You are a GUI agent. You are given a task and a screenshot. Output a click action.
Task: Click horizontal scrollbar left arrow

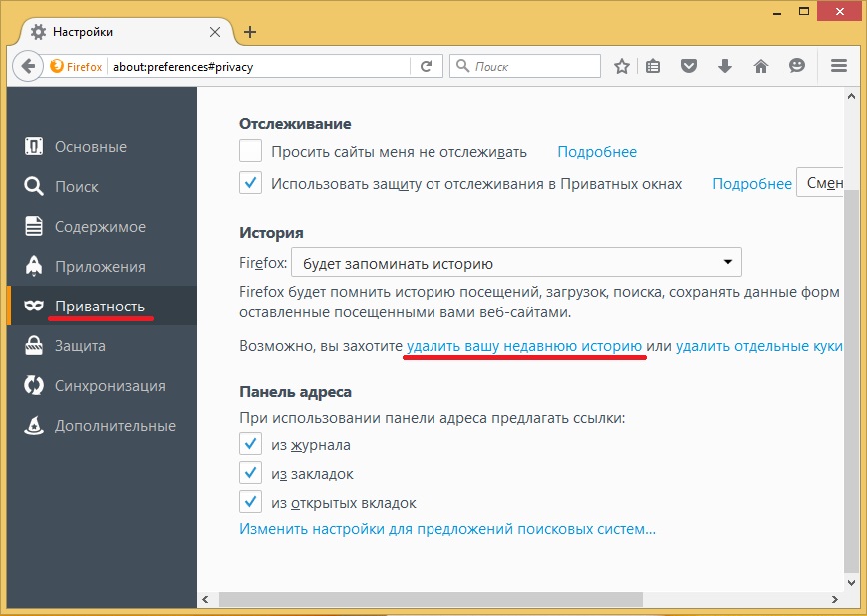pos(205,599)
